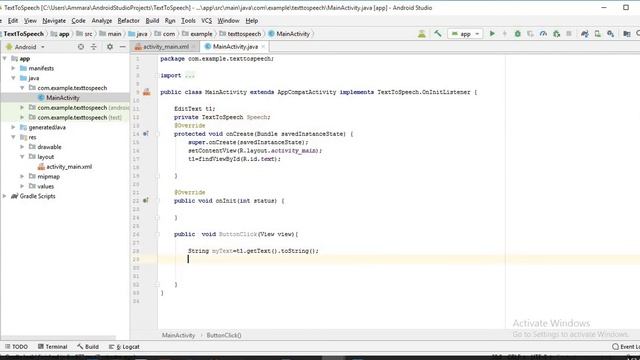Expand the values folder
Viewport: 640px width, 360px height.
pyautogui.click(x=22, y=186)
